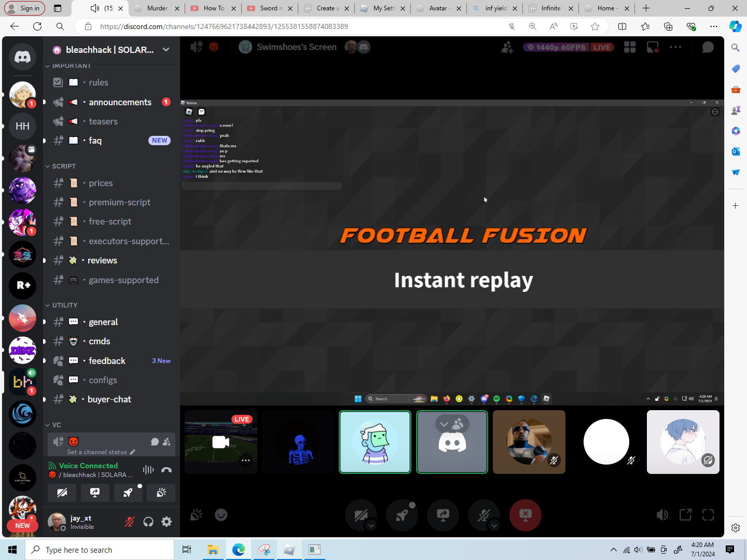
Task: Unmute microphone next to jay_xt
Action: [130, 522]
